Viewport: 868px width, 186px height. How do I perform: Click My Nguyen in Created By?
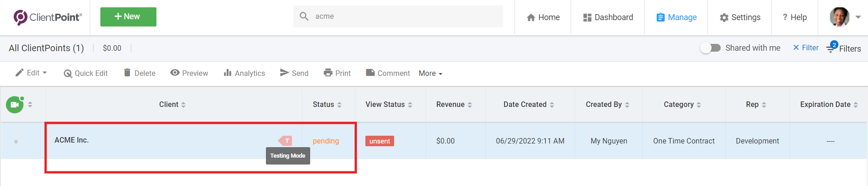(609, 141)
